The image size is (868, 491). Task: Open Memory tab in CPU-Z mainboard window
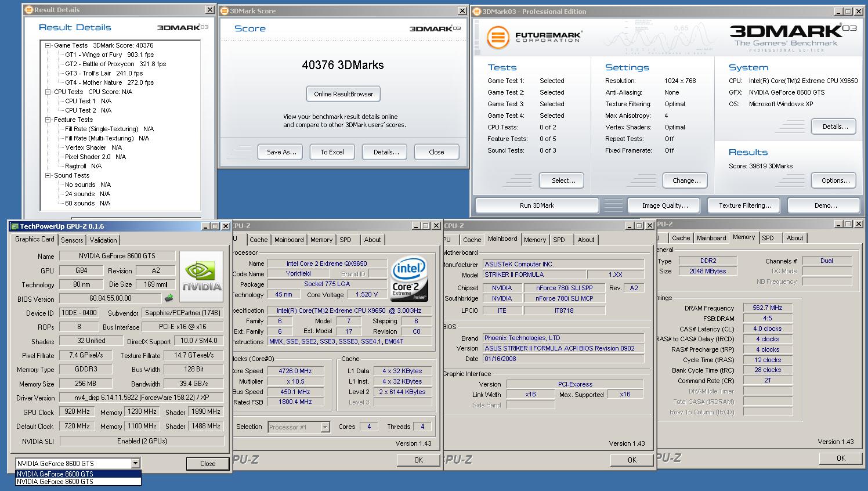click(x=535, y=240)
